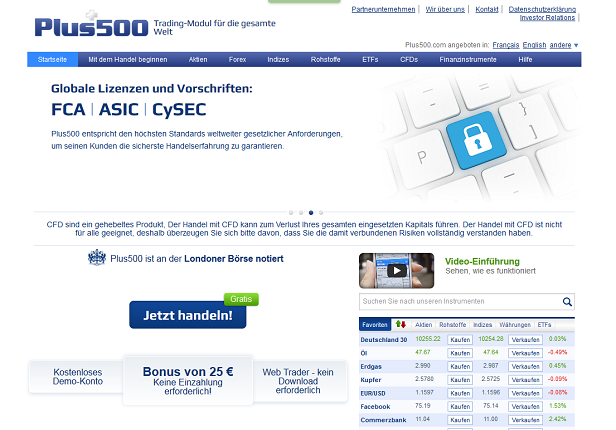Screen dimensions: 616x430
Task: Click 'Londoner Börse notiert' text
Action: [x=234, y=259]
